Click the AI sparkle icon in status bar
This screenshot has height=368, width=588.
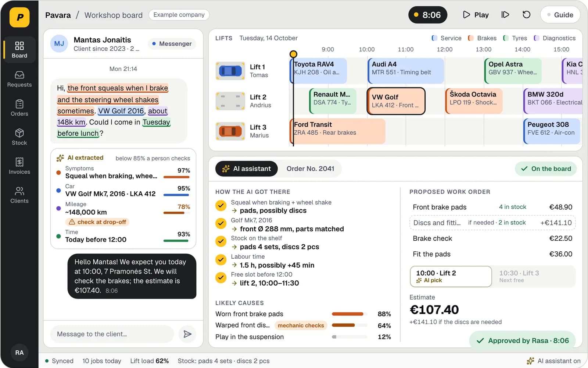pos(530,361)
